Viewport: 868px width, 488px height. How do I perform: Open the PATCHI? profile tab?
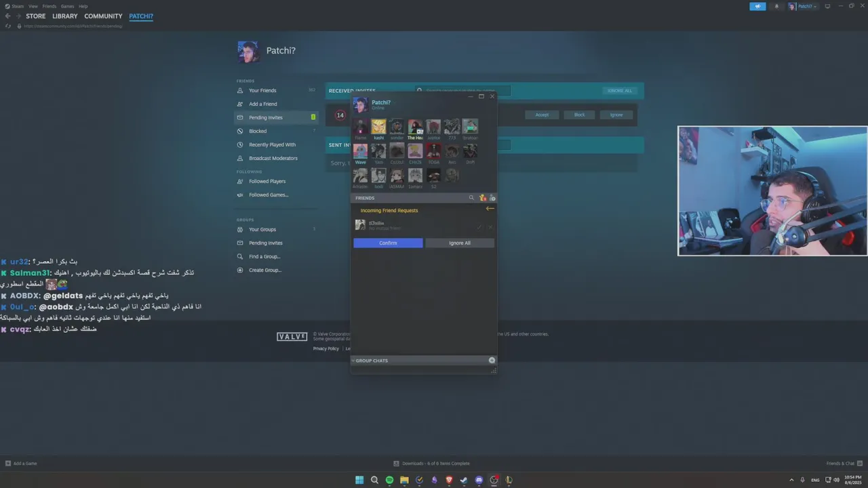click(141, 16)
